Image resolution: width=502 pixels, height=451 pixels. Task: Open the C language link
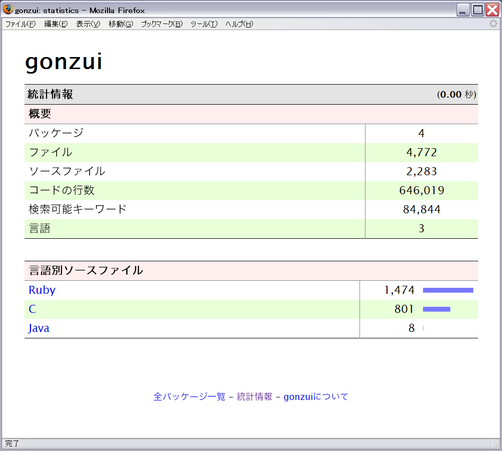click(x=32, y=309)
